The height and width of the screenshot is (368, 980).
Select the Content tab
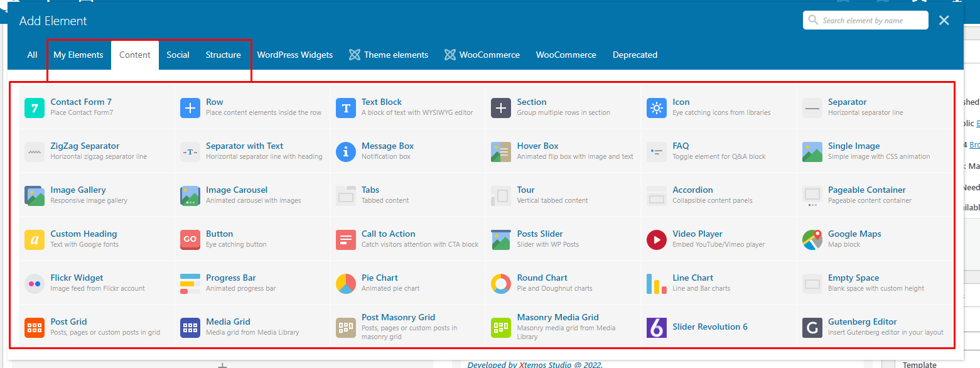point(135,55)
